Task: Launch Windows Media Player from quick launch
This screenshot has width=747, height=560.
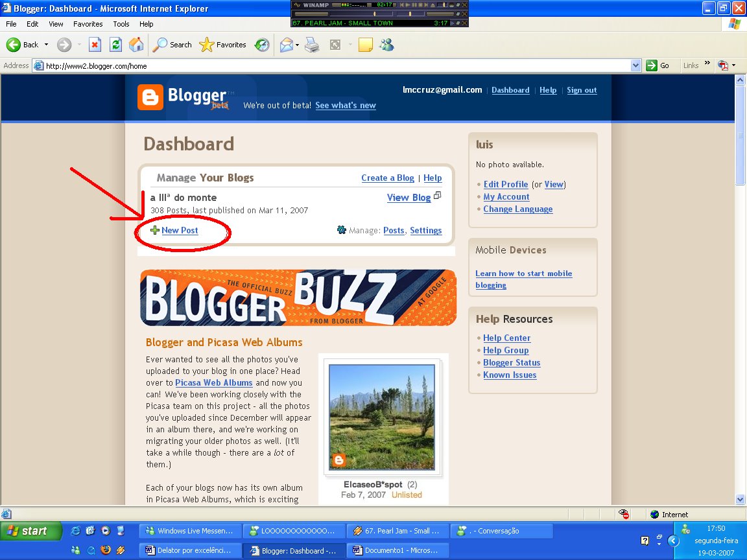Action: point(106,530)
